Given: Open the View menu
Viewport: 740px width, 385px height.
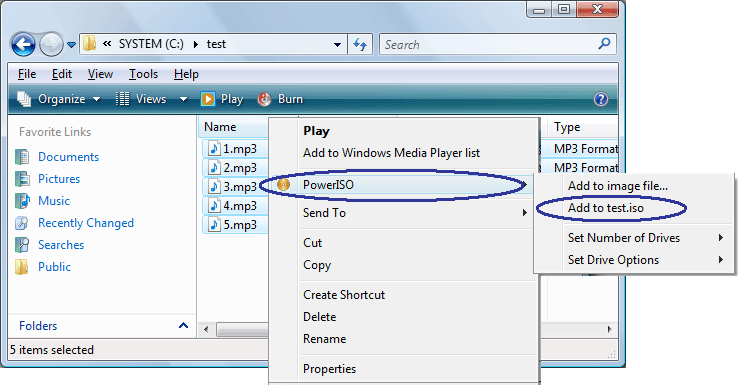Looking at the screenshot, I should pyautogui.click(x=100, y=74).
